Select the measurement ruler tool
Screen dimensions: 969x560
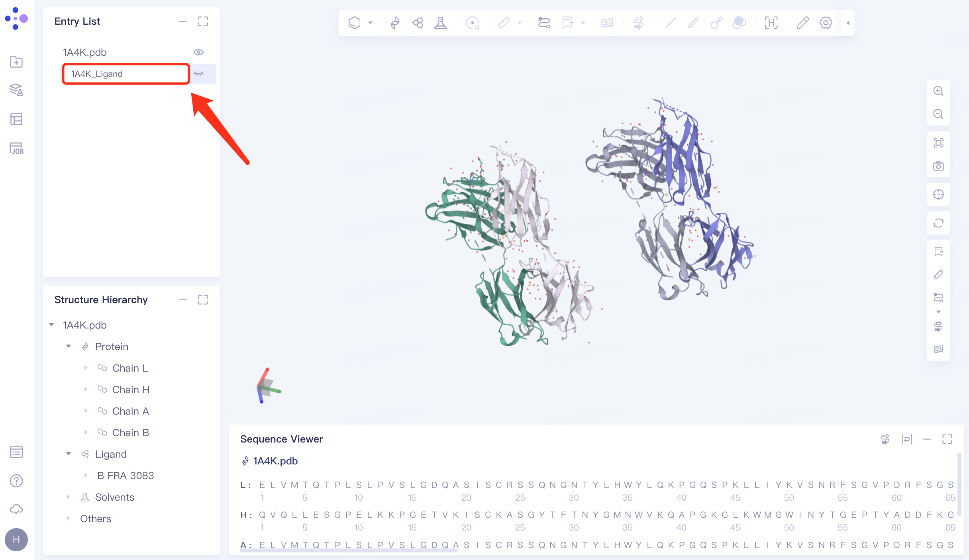click(x=503, y=23)
